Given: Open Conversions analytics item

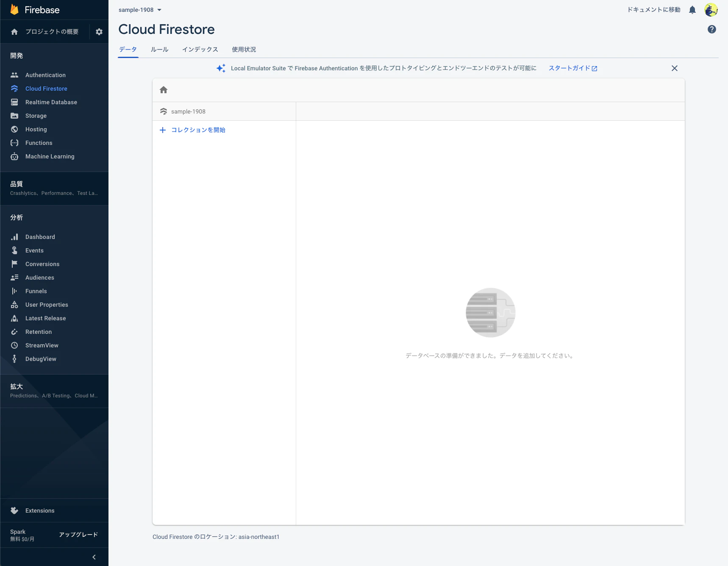Looking at the screenshot, I should point(42,264).
